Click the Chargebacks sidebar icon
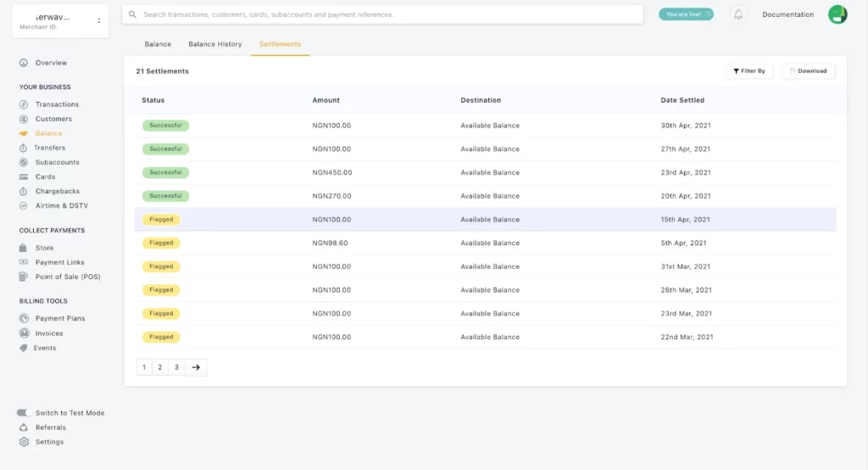 coord(23,191)
